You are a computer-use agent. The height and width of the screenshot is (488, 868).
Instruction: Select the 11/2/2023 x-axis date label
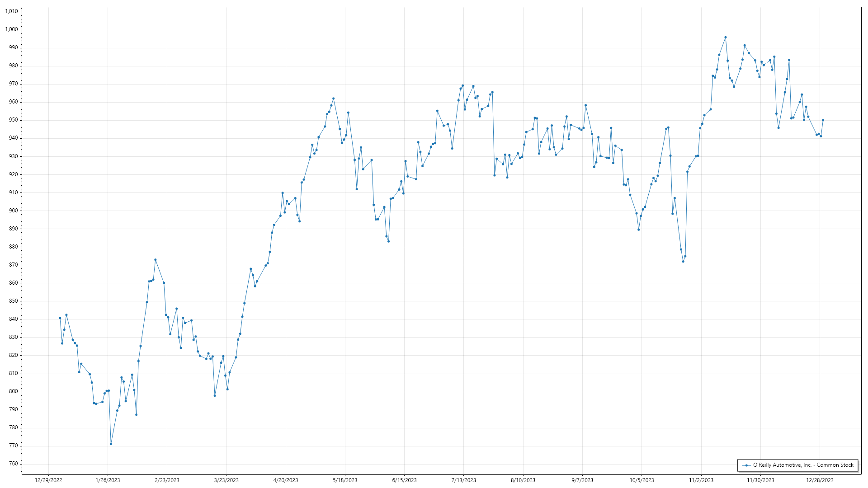[x=701, y=480]
